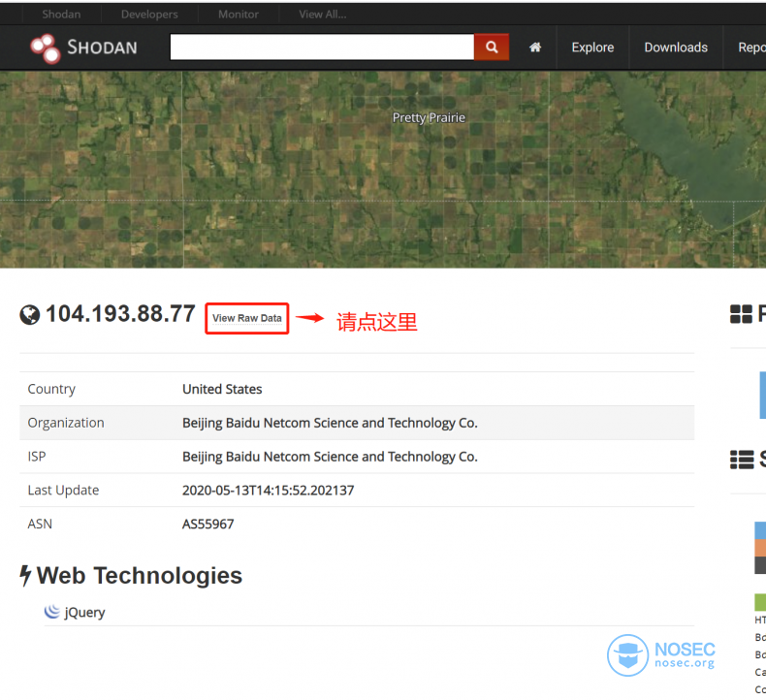Click the ISP row label
The image size is (766, 700).
(37, 457)
